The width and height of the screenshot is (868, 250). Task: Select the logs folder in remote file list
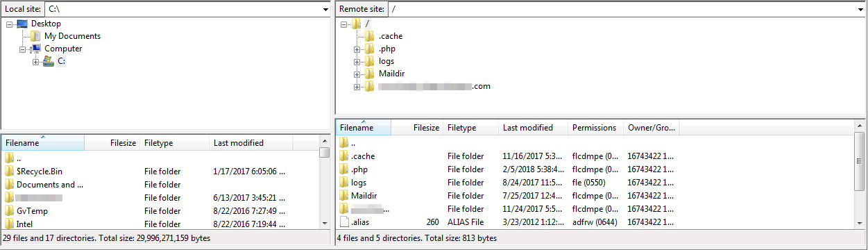coord(358,183)
